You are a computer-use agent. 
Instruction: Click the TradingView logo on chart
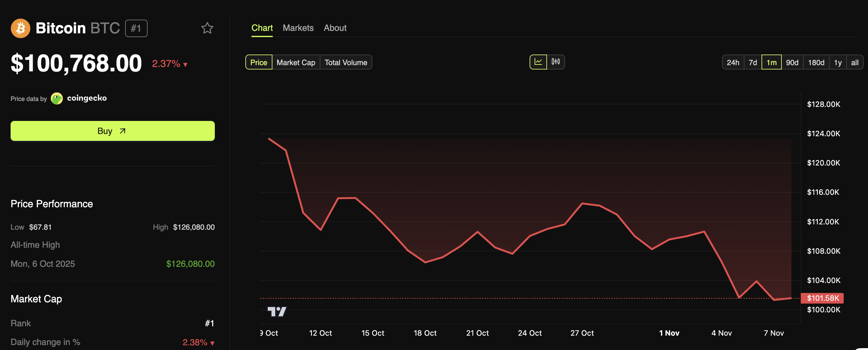(x=277, y=311)
